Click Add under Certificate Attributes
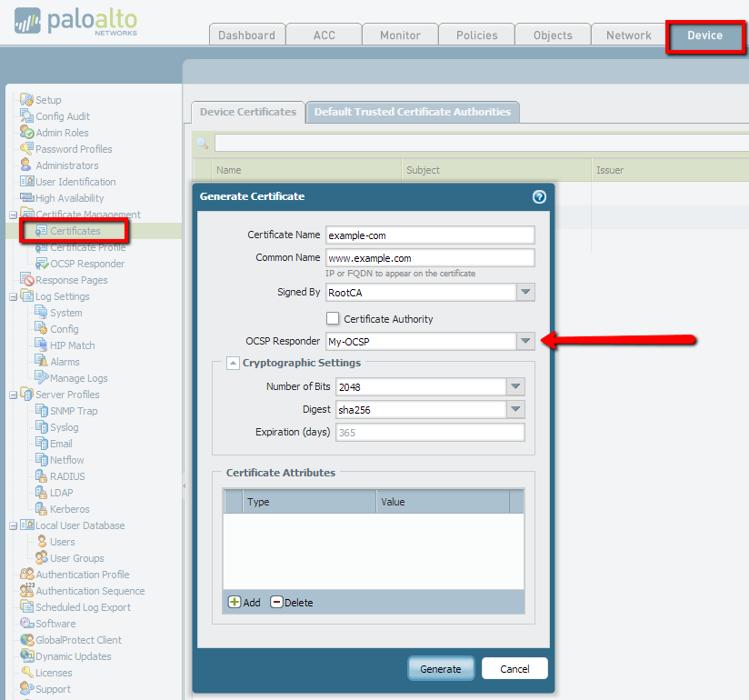 click(245, 602)
